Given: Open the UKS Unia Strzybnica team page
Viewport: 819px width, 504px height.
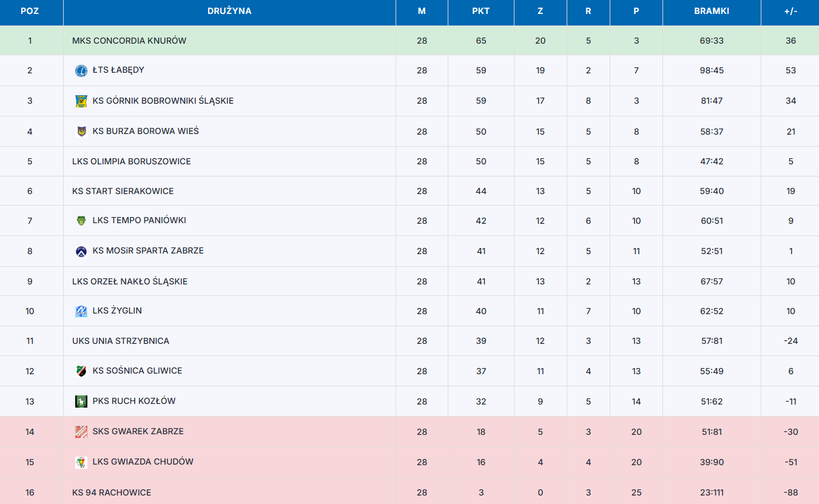Looking at the screenshot, I should coord(121,341).
